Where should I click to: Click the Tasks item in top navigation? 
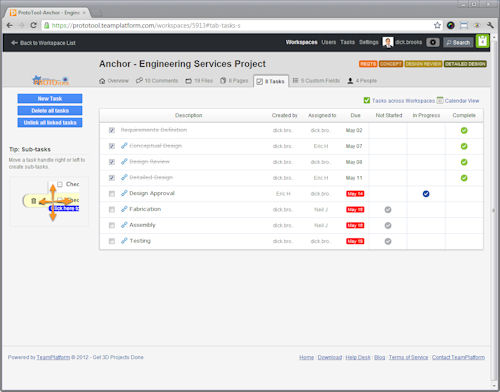coord(347,42)
